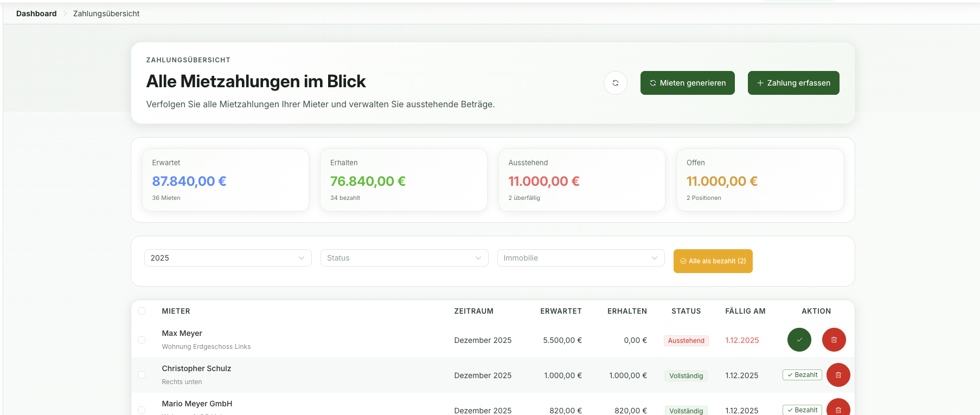Viewport: 980px width, 415px height.
Task: Expand the Status filter dropdown
Action: click(404, 258)
